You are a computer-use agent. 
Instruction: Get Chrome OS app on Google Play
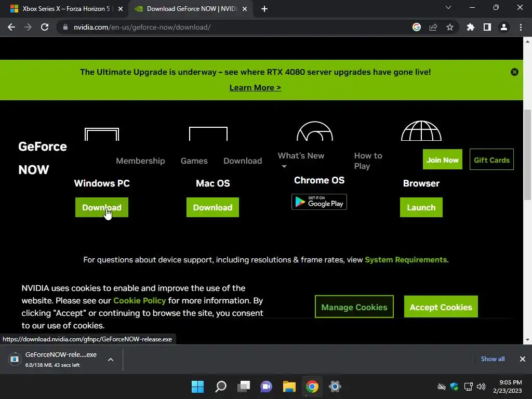point(319,202)
